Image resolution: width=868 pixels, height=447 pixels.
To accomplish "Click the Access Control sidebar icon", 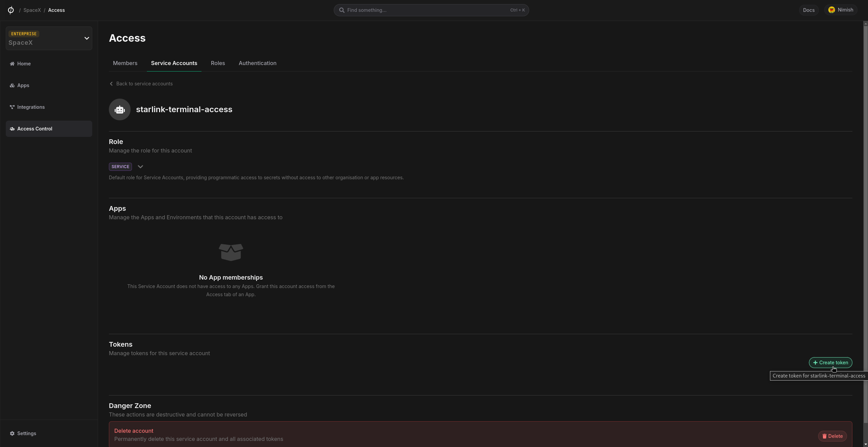I will pyautogui.click(x=12, y=128).
